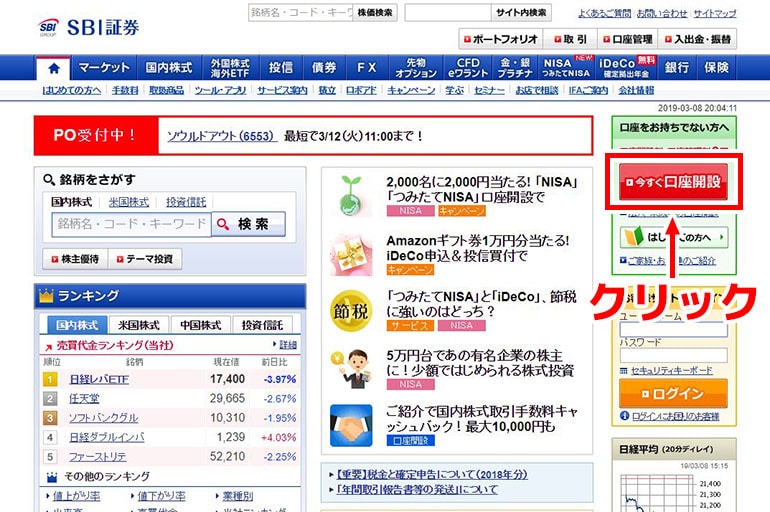Screen dimensions: 770x512
Task: Open the 国内株式 navigation menu
Action: [169, 68]
